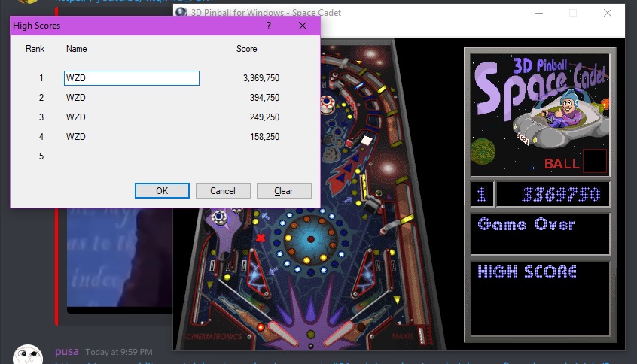The image size is (637, 364).
Task: Click the red X marker on pinball table
Action: pos(261,238)
